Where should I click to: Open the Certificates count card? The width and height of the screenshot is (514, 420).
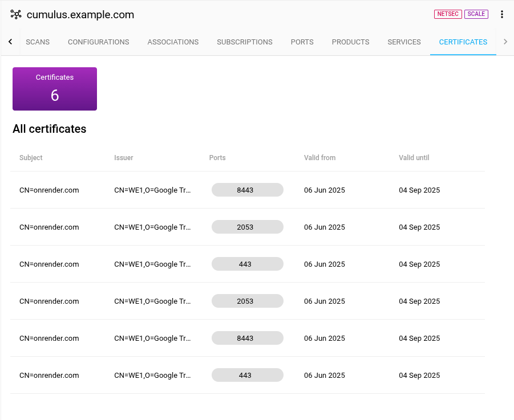[54, 88]
